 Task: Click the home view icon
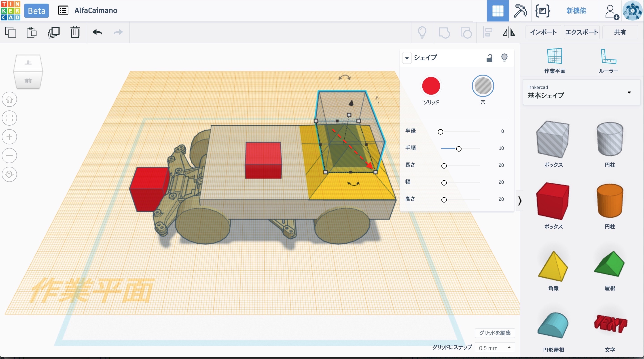(x=9, y=99)
